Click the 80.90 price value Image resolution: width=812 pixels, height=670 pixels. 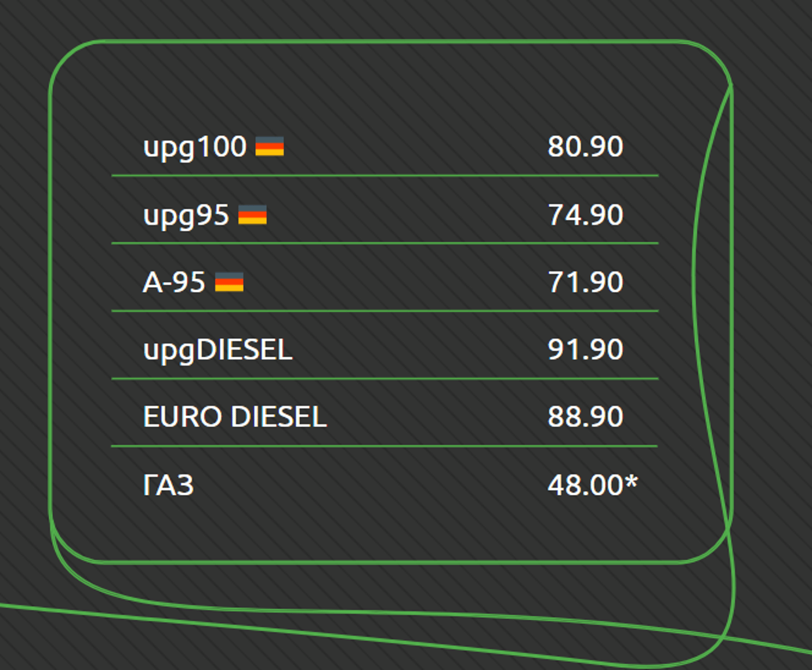585,147
